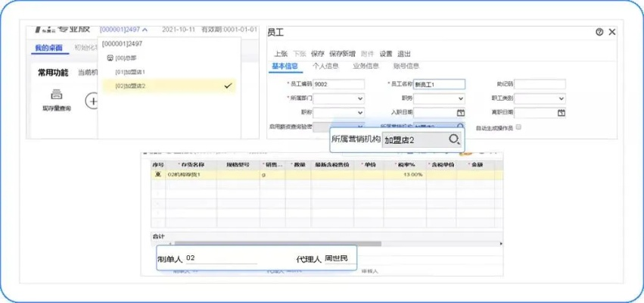Click the row icon in first table row
Viewport: 644px width, 303px height.
(x=157, y=174)
